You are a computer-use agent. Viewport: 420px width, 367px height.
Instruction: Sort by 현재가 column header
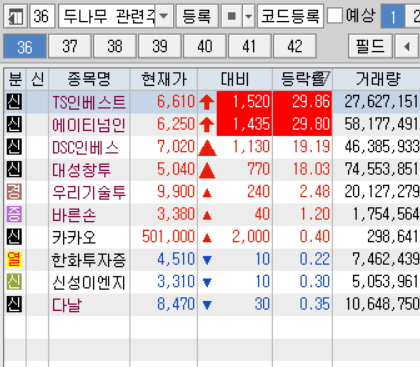pyautogui.click(x=164, y=79)
